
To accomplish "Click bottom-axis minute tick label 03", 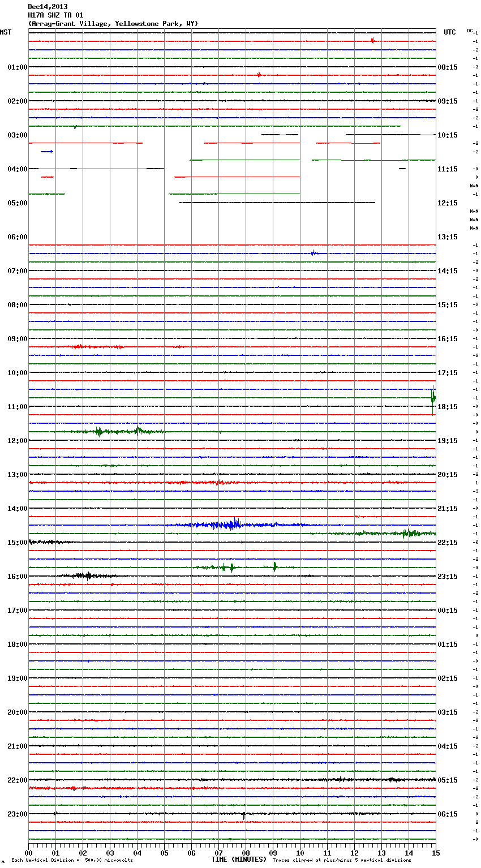I will coord(110,853).
